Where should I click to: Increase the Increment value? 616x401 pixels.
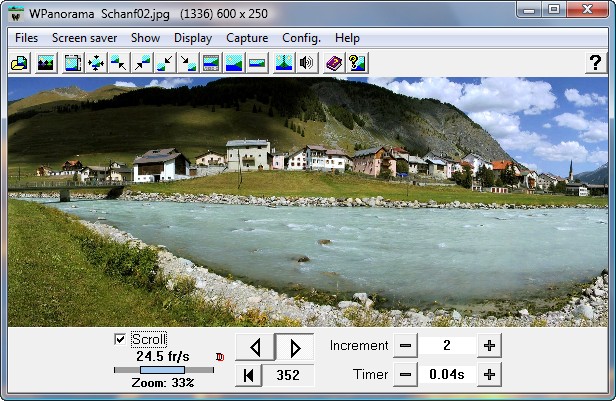point(489,346)
